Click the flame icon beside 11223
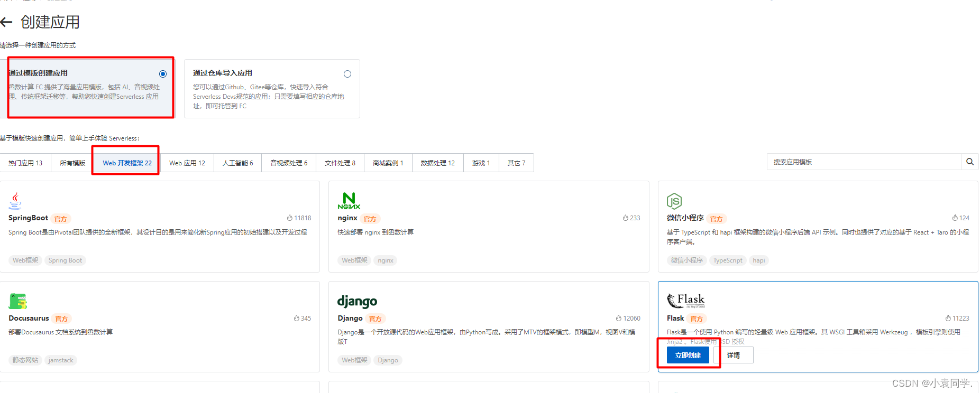980x393 pixels. (x=948, y=318)
